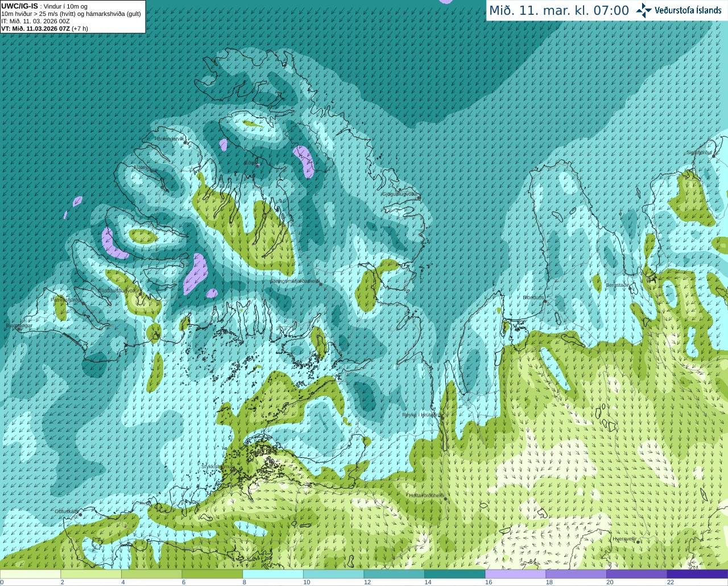Viewport: 728px width, 586px height.
Task: Click the medium purple 18–20 legend swatch
Action: coord(576,574)
